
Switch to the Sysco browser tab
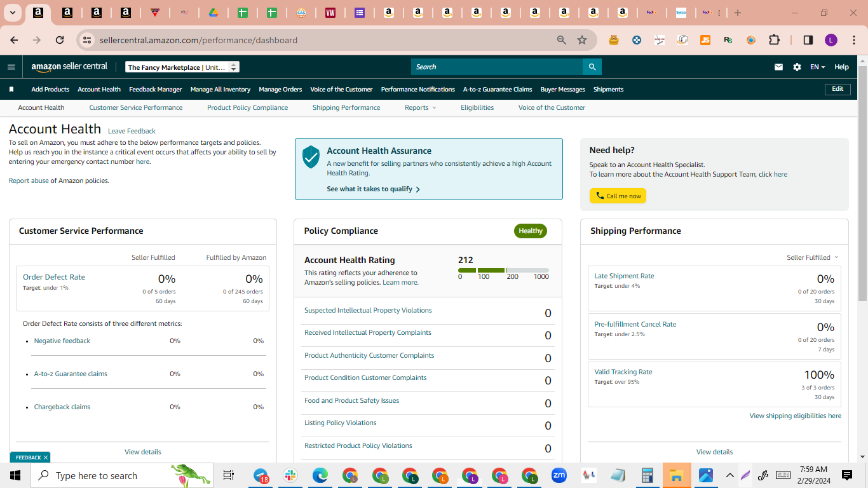tap(681, 13)
